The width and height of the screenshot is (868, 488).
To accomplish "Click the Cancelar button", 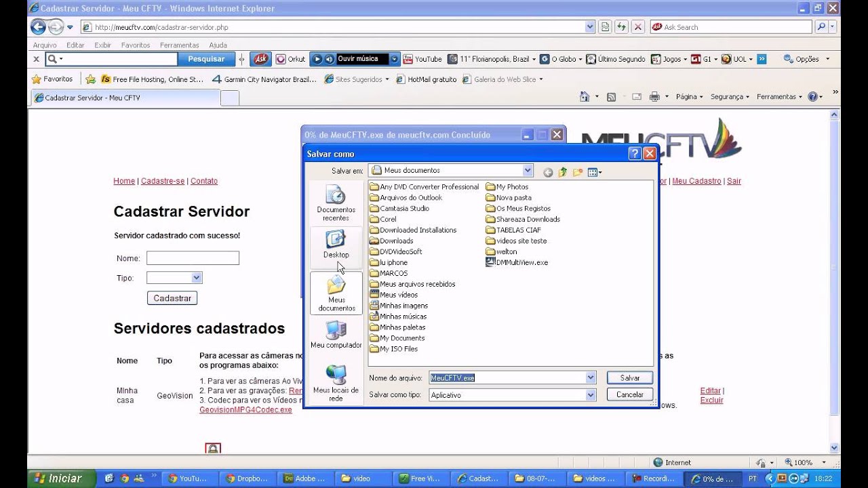I will click(x=630, y=394).
